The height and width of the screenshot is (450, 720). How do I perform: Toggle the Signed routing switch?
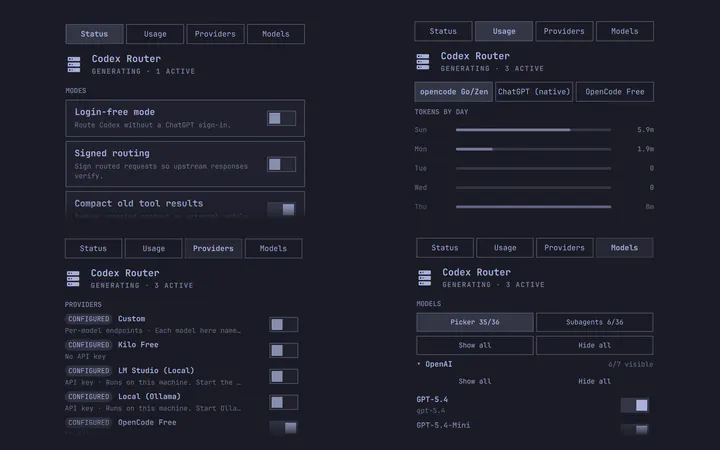pyautogui.click(x=281, y=164)
